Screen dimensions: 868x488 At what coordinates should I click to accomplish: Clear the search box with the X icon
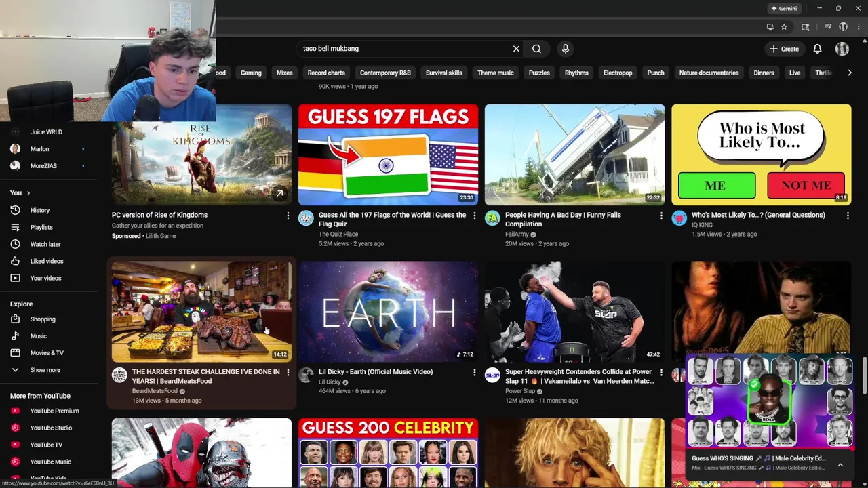(x=516, y=49)
